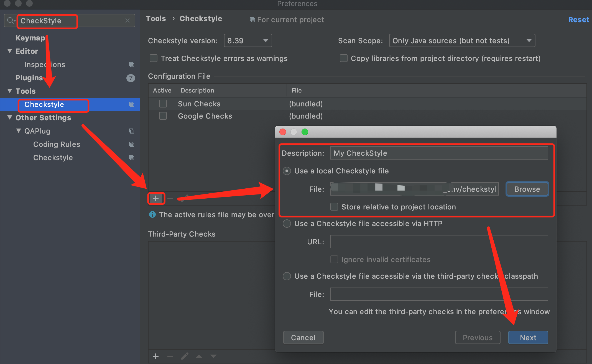Open the Checkstyle version dropdown
Image resolution: width=592 pixels, height=364 pixels.
pyautogui.click(x=248, y=41)
